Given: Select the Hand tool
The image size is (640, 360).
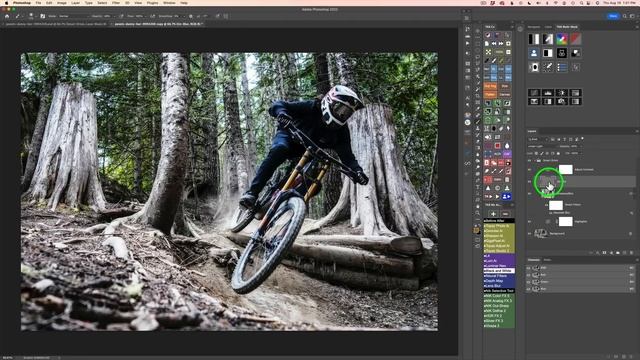Looking at the screenshot, I should 477,207.
